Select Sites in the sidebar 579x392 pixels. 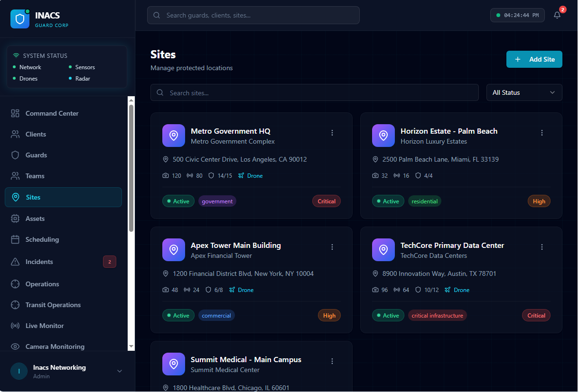(63, 197)
